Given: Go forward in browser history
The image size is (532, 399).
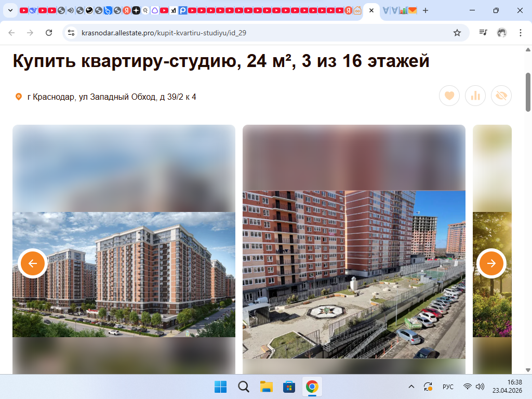Looking at the screenshot, I should (30, 33).
